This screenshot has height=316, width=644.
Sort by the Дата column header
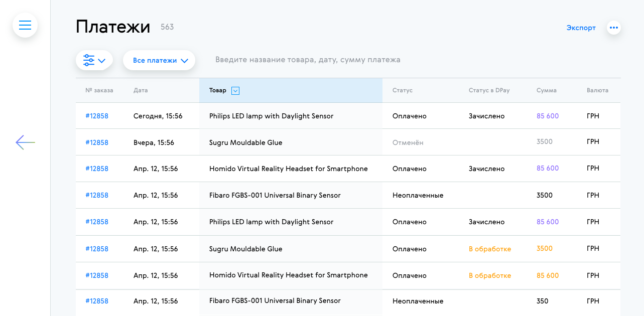141,90
